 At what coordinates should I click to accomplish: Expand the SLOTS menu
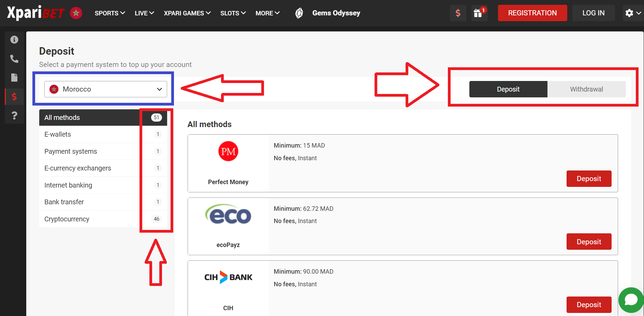tap(233, 13)
